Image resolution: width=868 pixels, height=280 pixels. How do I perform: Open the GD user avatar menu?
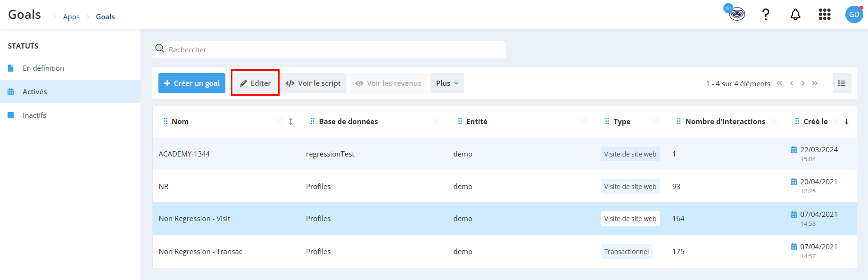coord(854,15)
